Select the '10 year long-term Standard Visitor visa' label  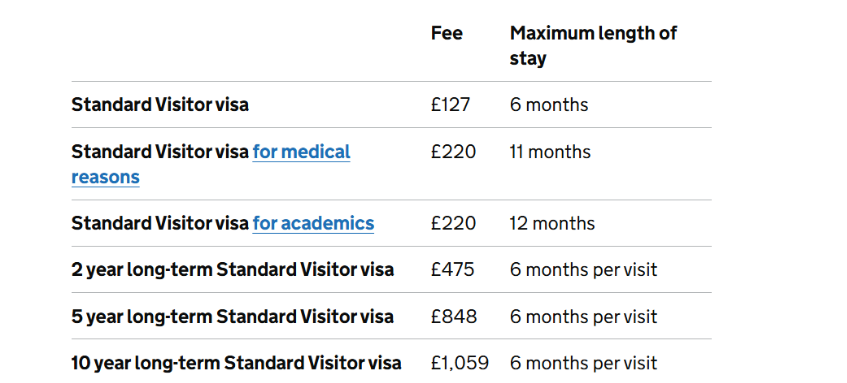click(x=236, y=363)
